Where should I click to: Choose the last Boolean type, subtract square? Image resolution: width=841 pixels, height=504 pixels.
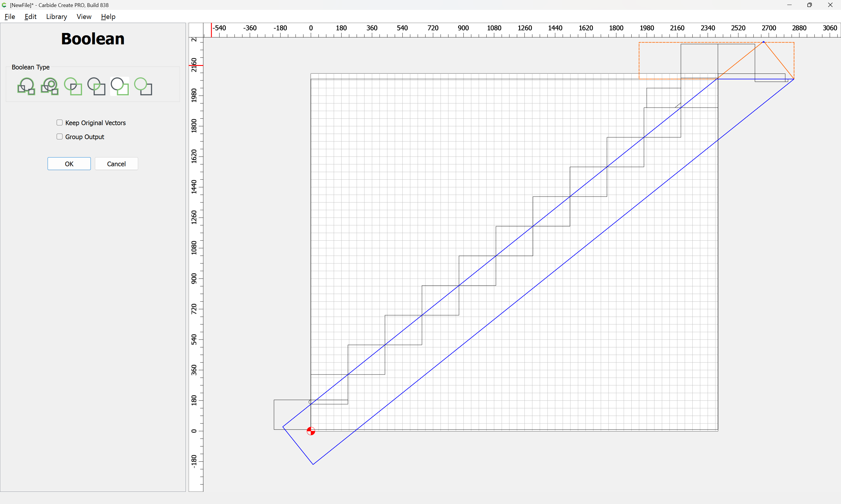click(x=143, y=86)
